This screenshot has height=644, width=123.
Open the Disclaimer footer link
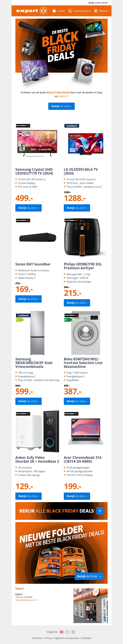37,638
